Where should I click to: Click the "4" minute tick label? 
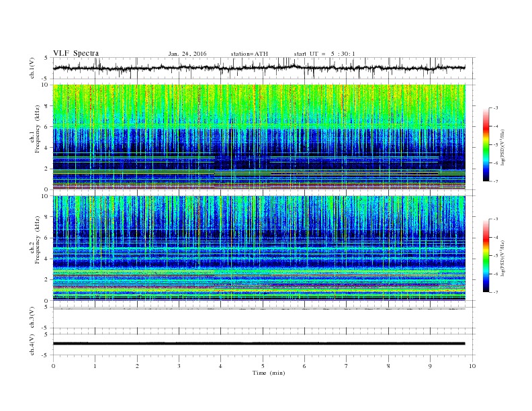pos(221,366)
